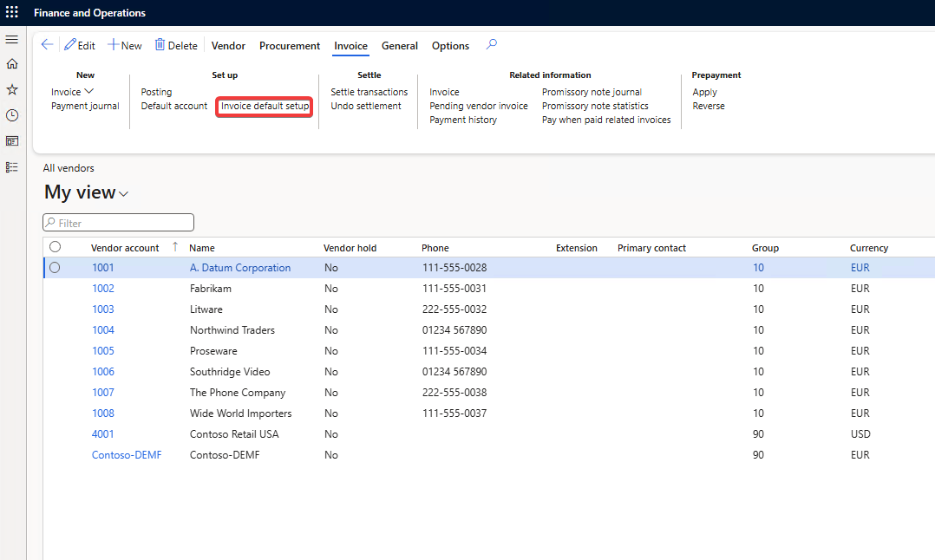Select the row radio for vendor 1001
Viewport: 935px width, 560px height.
pos(55,268)
